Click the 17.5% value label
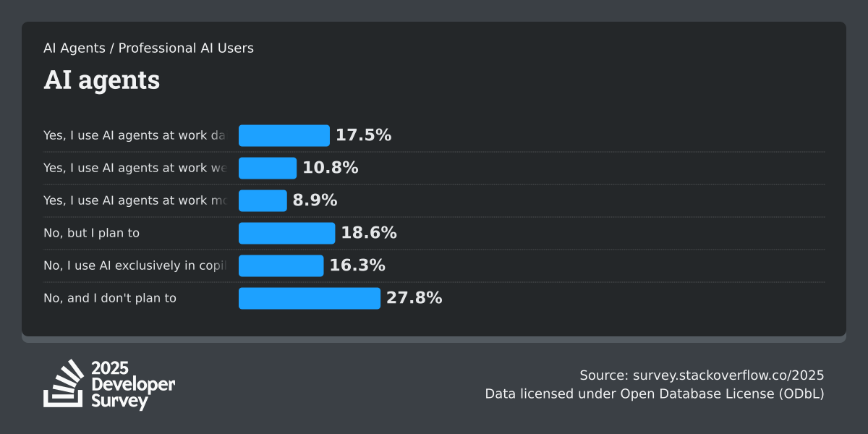The height and width of the screenshot is (434, 868). [363, 135]
